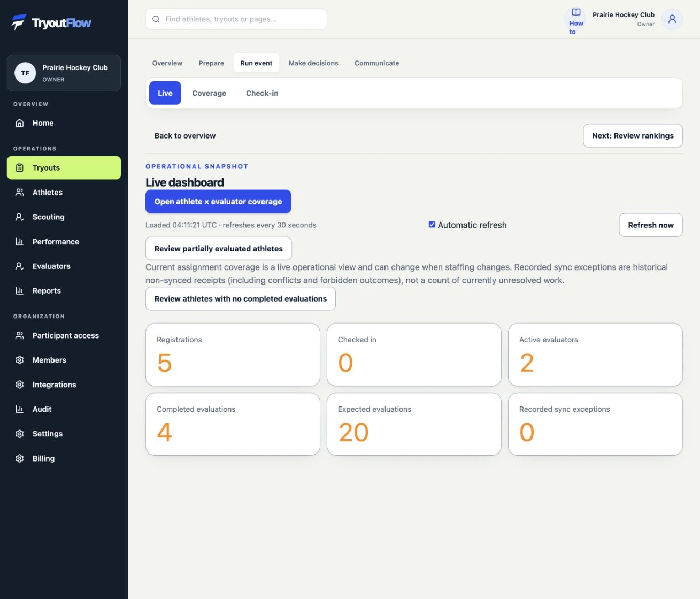This screenshot has height=599, width=700.
Task: Select the Live sub-tab
Action: click(x=165, y=93)
